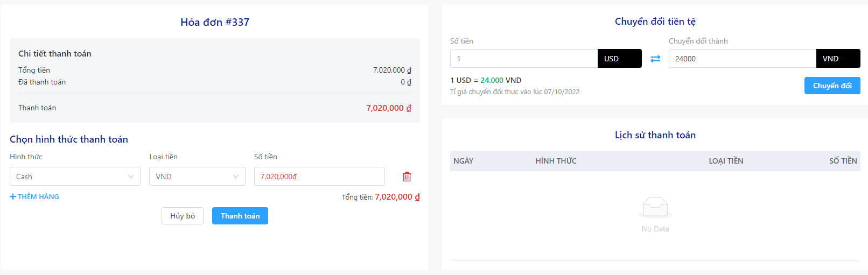Viewport: 868px width, 275px height.
Task: Click the chevron arrow in Hình thức select
Action: pos(131,177)
